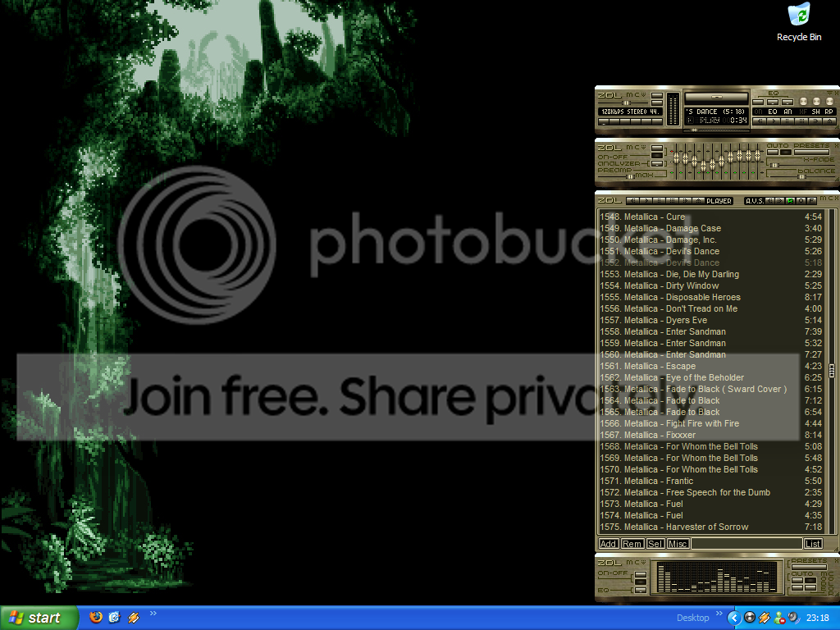840x630 pixels.
Task: Click Previous track icon in playlist header
Action: (633, 201)
